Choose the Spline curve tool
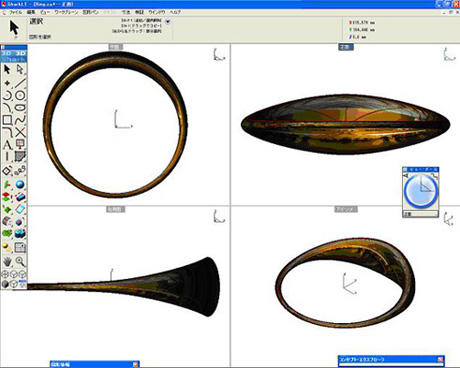Screen dimensions: 460x368 click(x=20, y=120)
